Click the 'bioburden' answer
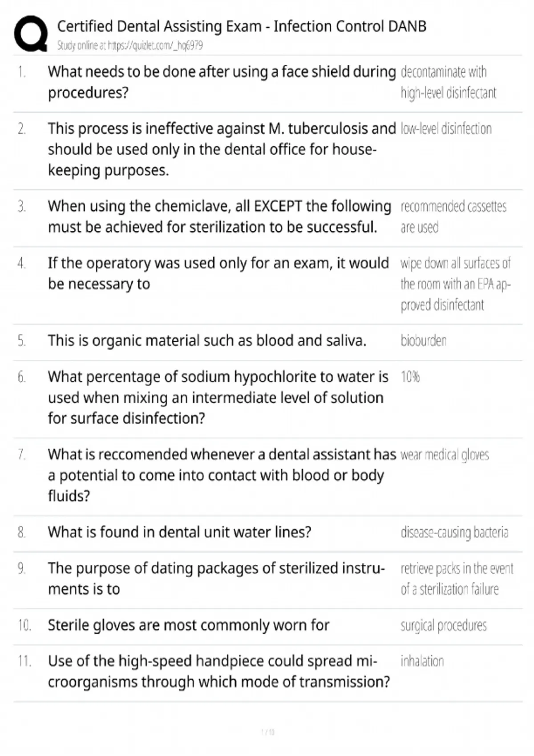 [x=423, y=341]
